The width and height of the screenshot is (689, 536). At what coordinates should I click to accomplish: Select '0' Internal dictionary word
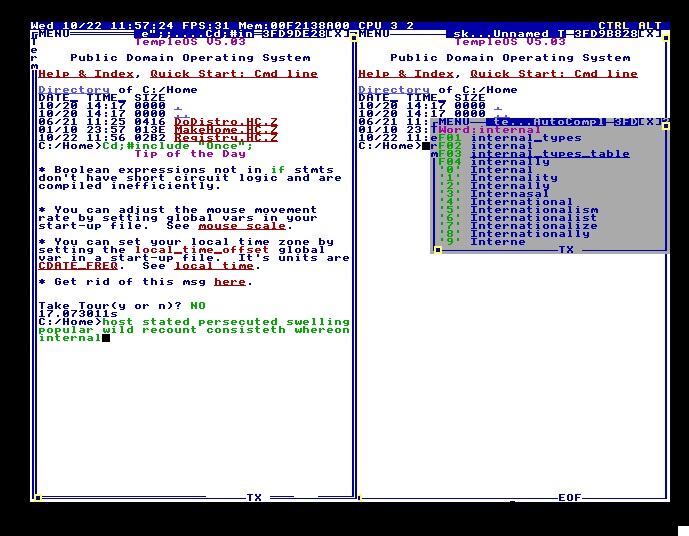(486, 170)
